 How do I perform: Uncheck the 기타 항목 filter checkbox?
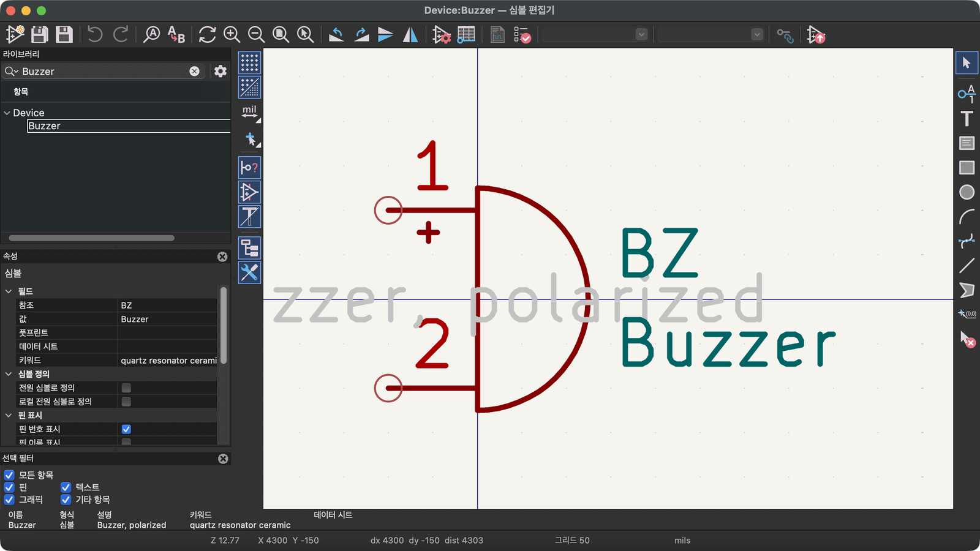[x=66, y=500]
